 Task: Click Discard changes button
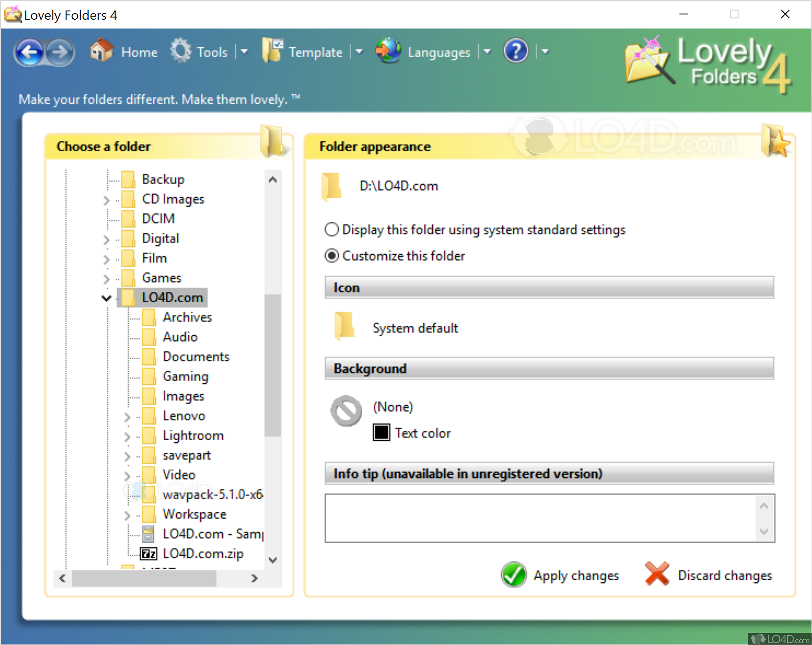[x=709, y=575]
